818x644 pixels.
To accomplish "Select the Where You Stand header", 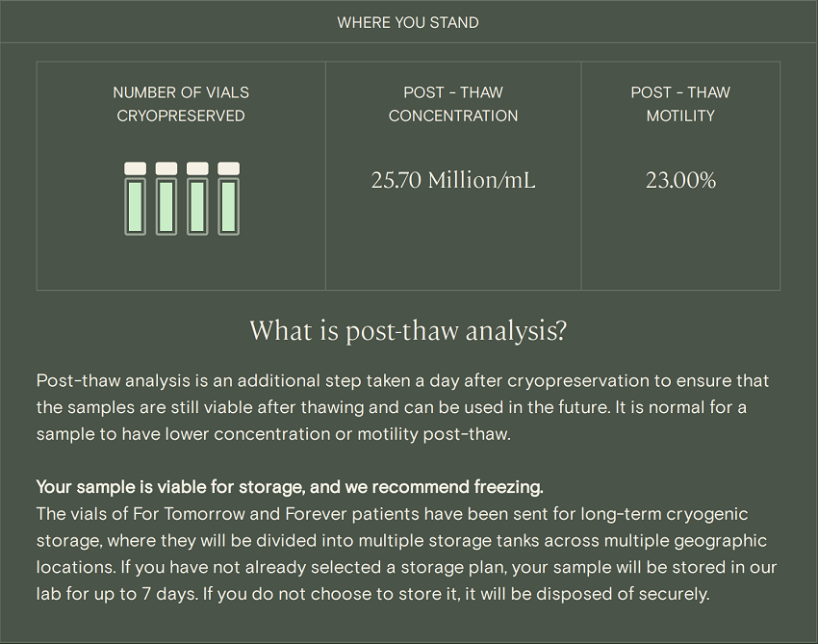I will [408, 22].
